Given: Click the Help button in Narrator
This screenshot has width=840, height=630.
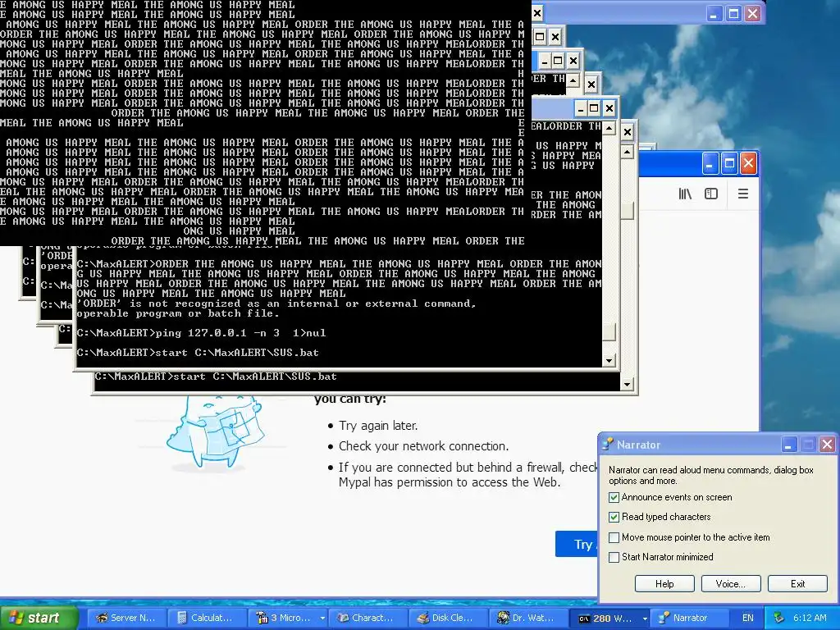Looking at the screenshot, I should (x=664, y=584).
